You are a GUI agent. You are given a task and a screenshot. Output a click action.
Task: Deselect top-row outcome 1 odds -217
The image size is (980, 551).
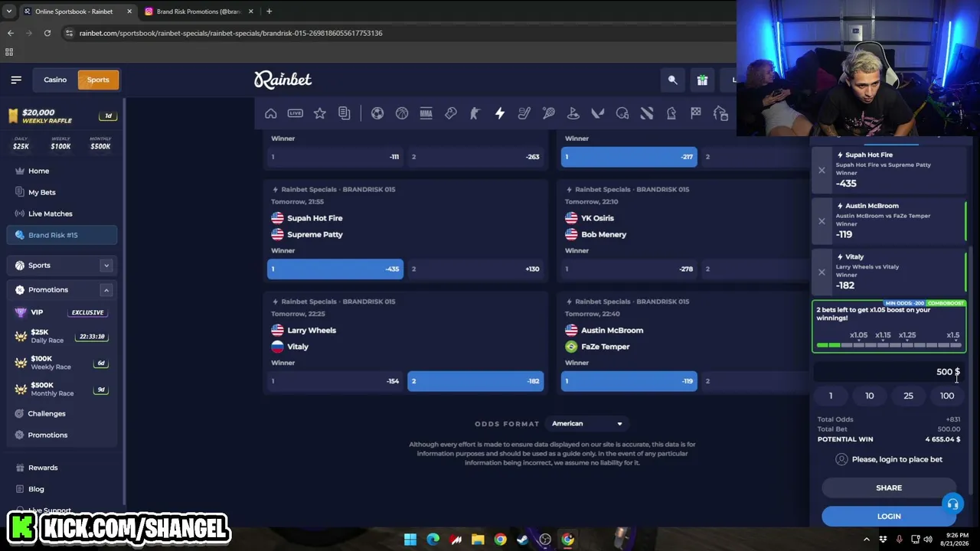(x=629, y=157)
